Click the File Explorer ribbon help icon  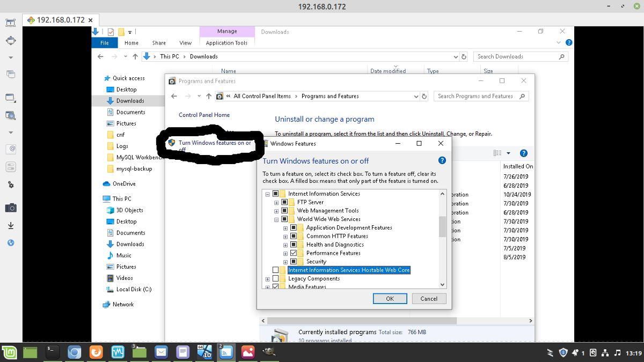pyautogui.click(x=569, y=42)
